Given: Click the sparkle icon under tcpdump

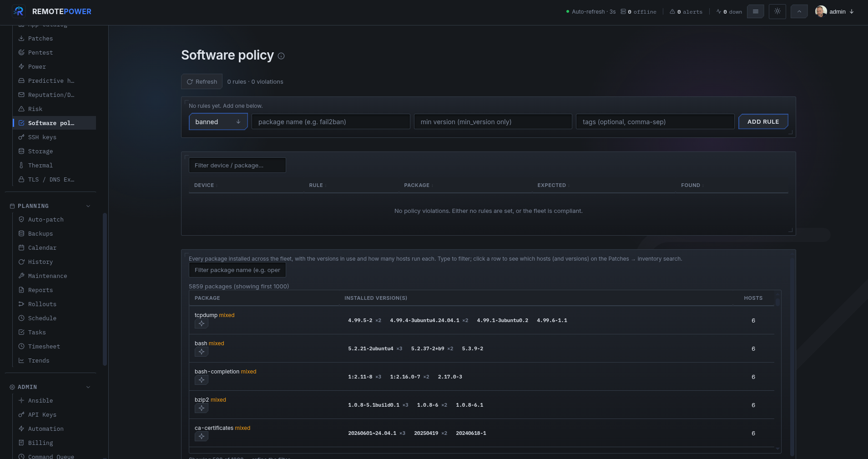Looking at the screenshot, I should point(202,323).
